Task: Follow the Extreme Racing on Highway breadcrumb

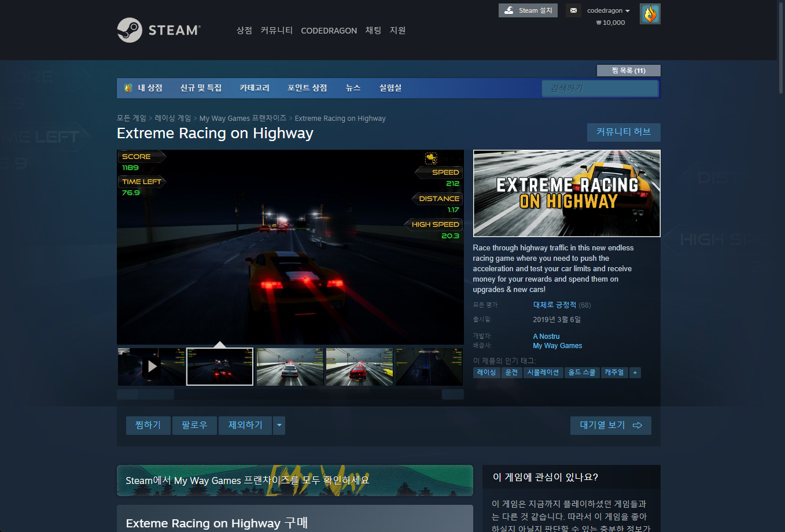Action: (340, 118)
